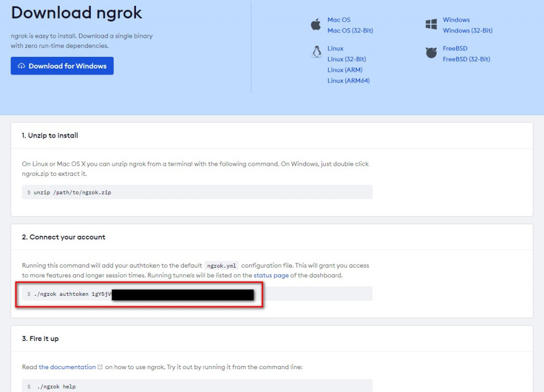
Task: Choose the Linux (ARM) download link
Action: (345, 70)
